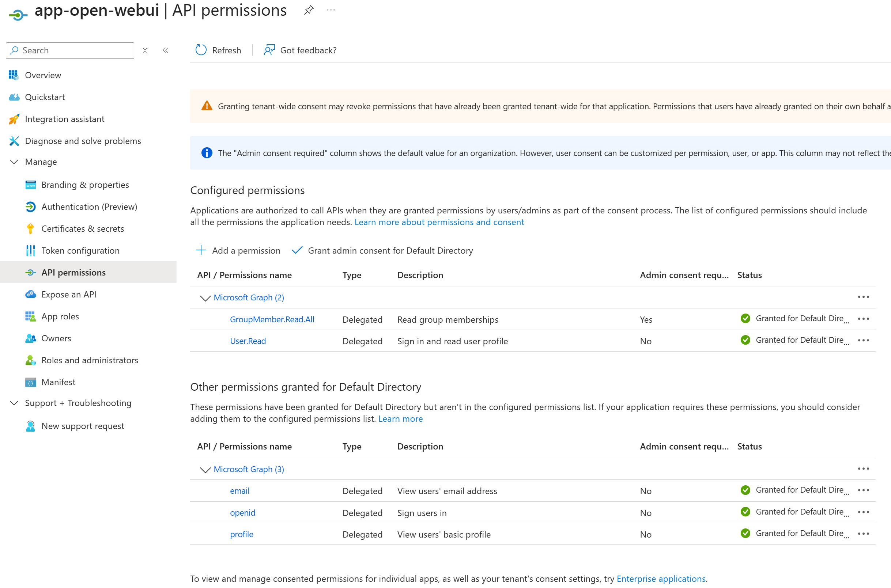Go to Token configuration menu item
The height and width of the screenshot is (588, 891).
tap(80, 250)
